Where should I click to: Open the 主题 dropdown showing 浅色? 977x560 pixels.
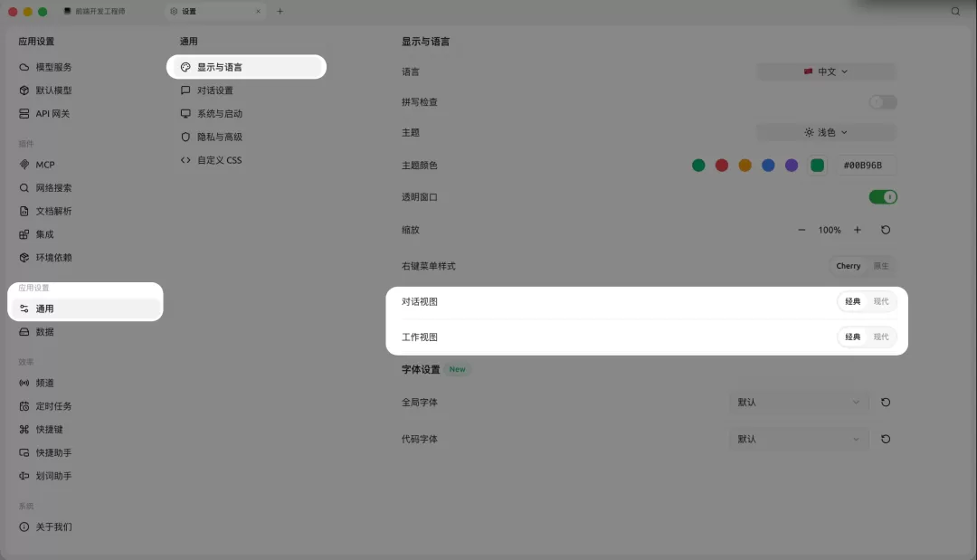pyautogui.click(x=826, y=132)
